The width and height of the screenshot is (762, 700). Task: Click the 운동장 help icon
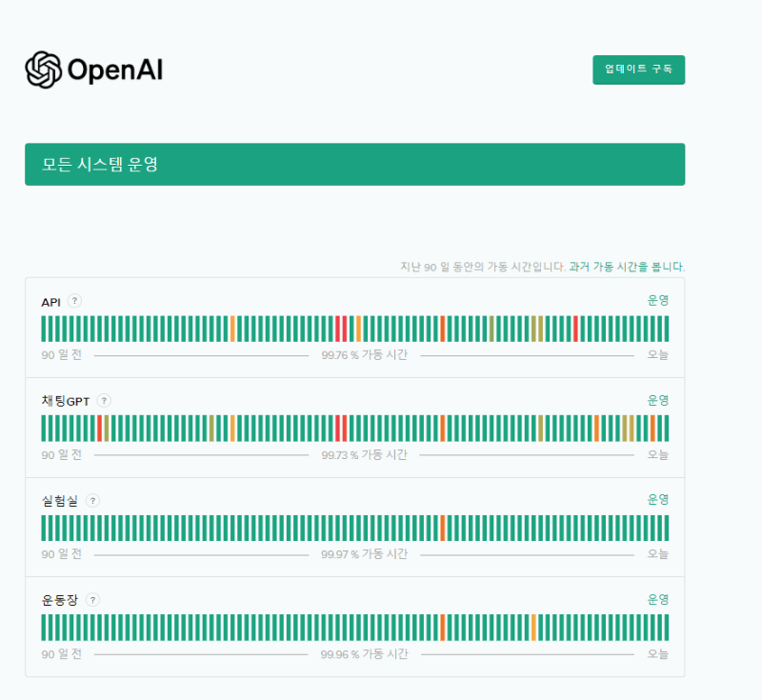tap(92, 600)
